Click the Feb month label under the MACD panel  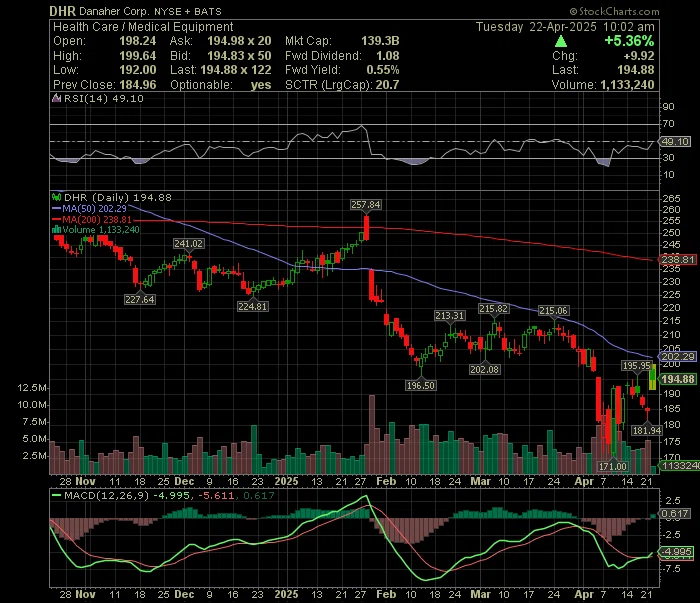pos(386,595)
